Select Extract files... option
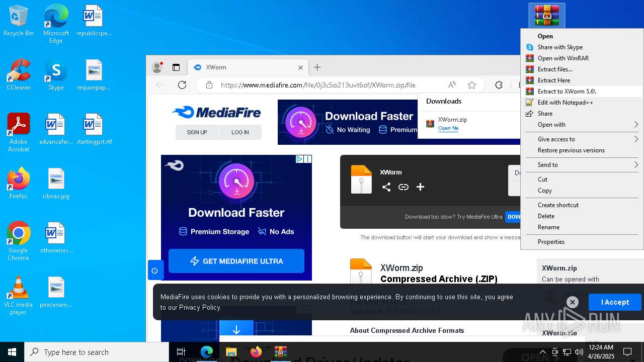Image resolution: width=644 pixels, height=362 pixels. pos(582,69)
